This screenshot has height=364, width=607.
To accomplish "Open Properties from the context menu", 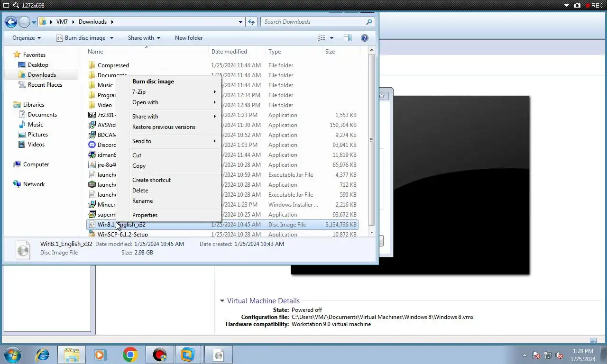I will [x=168, y=215].
